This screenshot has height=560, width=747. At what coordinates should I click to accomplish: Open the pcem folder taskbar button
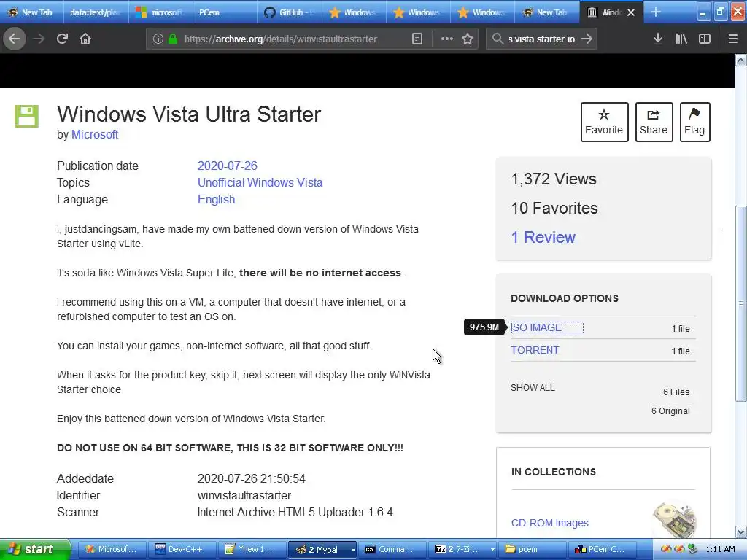point(533,550)
